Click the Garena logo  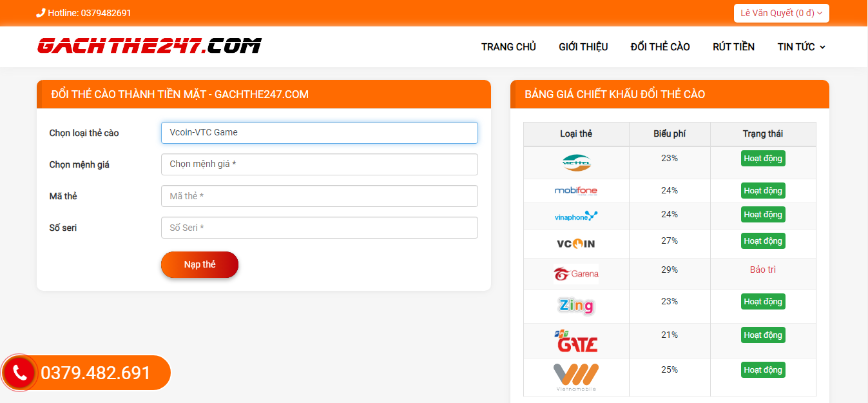576,274
